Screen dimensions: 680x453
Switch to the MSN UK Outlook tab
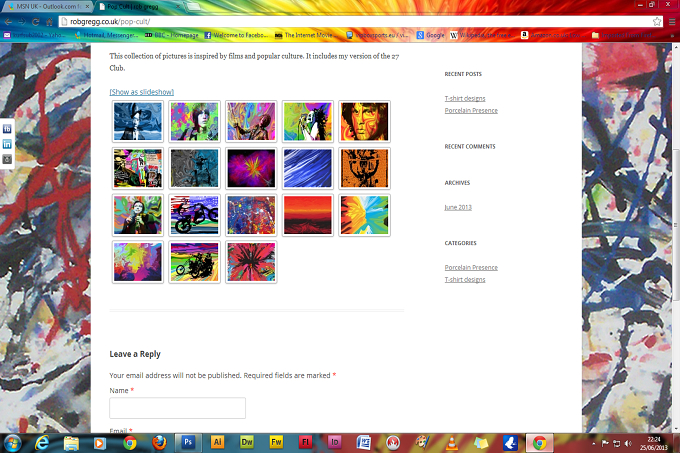point(48,7)
